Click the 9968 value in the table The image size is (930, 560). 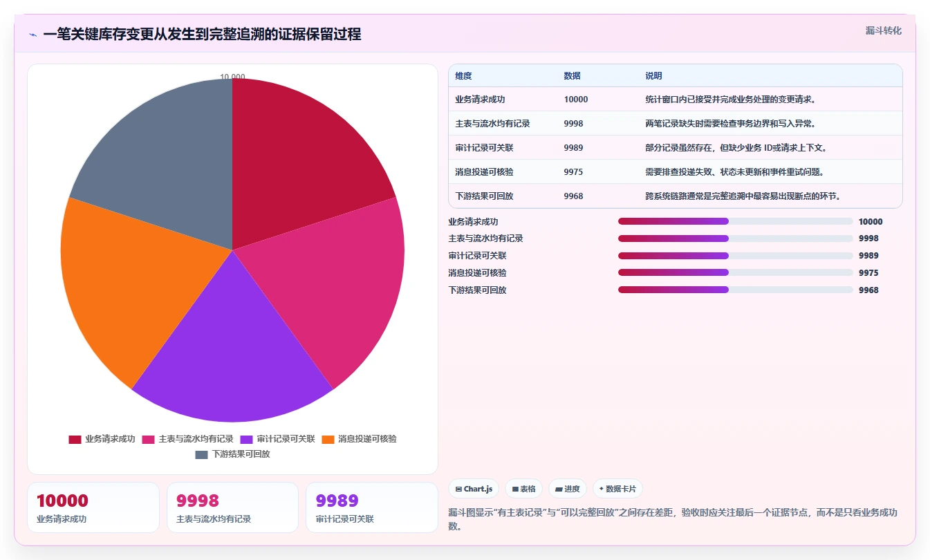573,196
